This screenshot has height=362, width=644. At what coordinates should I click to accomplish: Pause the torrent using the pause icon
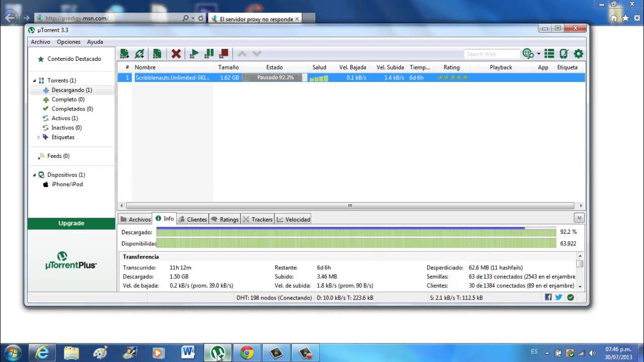[x=209, y=54]
